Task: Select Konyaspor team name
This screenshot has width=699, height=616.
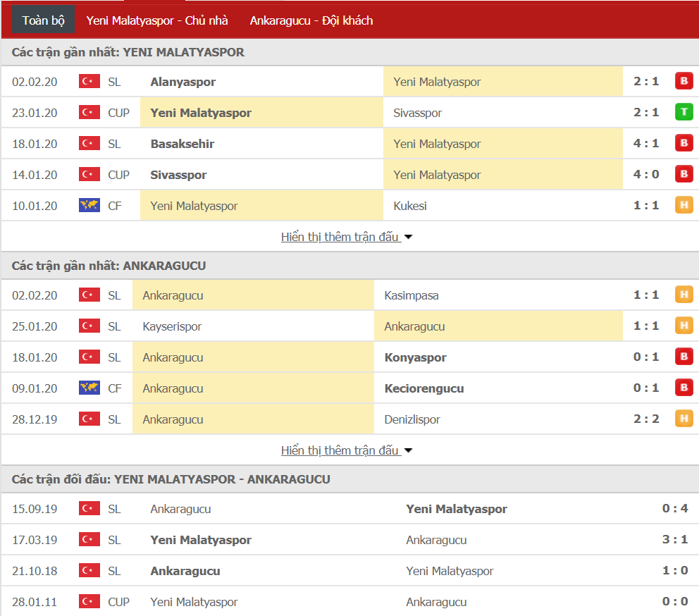Action: (x=416, y=358)
